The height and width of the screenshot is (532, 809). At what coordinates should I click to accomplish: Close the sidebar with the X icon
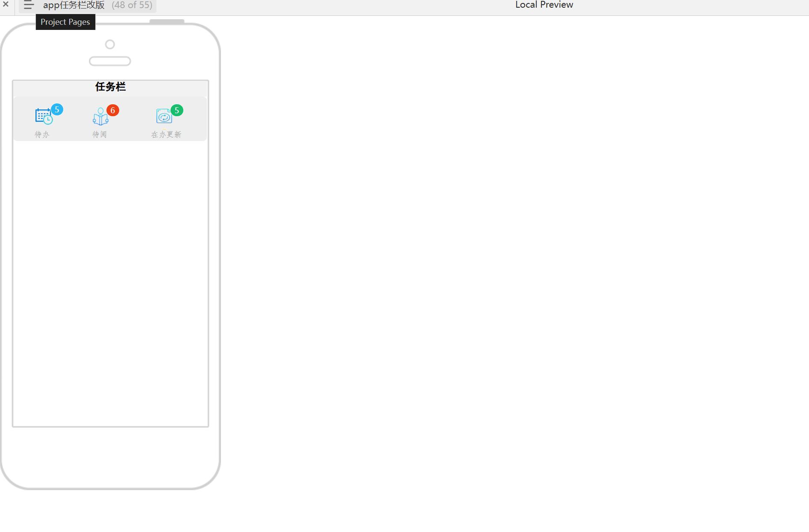(6, 4)
